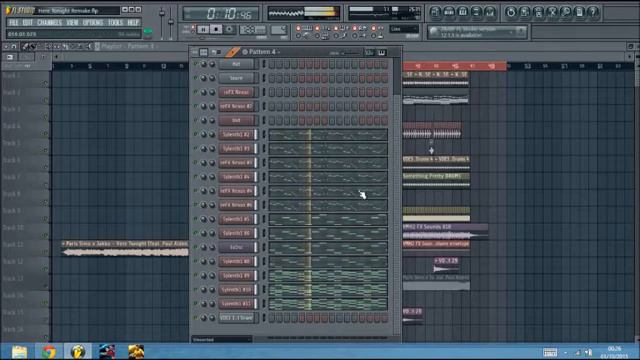Open the EDIT menu
The image size is (640, 360).
pos(28,22)
